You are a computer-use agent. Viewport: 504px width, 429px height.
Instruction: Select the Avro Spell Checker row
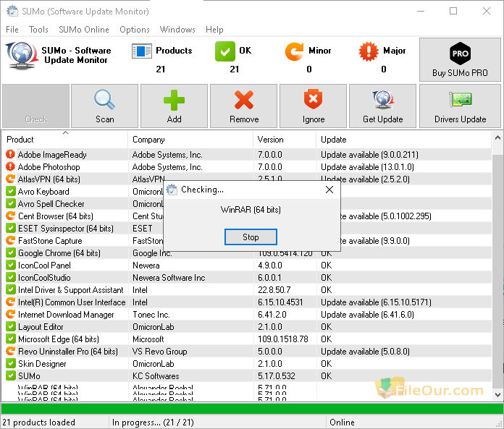pyautogui.click(x=247, y=203)
